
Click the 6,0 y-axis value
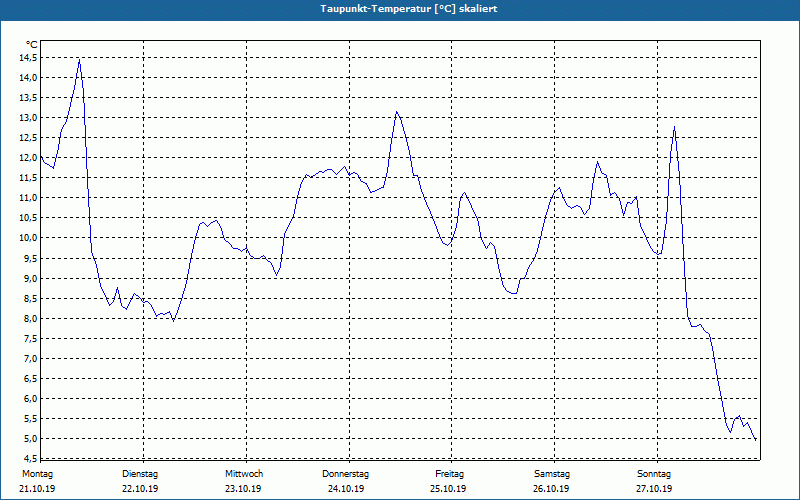point(31,398)
